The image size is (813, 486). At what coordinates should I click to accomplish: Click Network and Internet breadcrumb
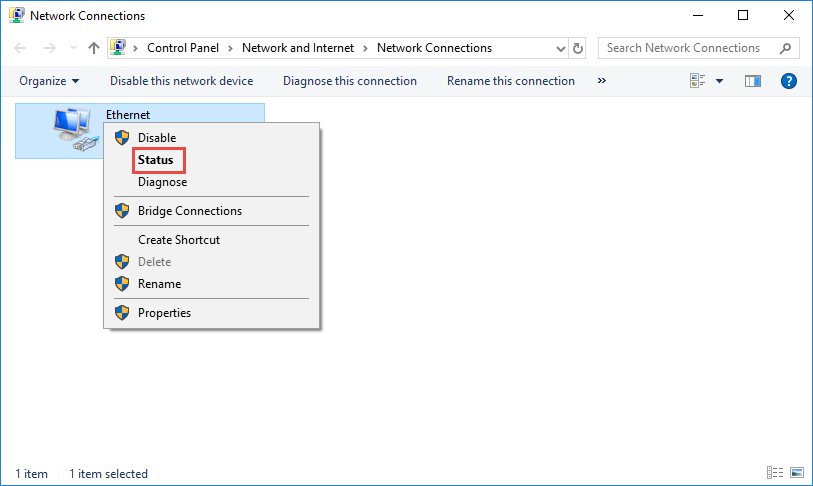[298, 48]
